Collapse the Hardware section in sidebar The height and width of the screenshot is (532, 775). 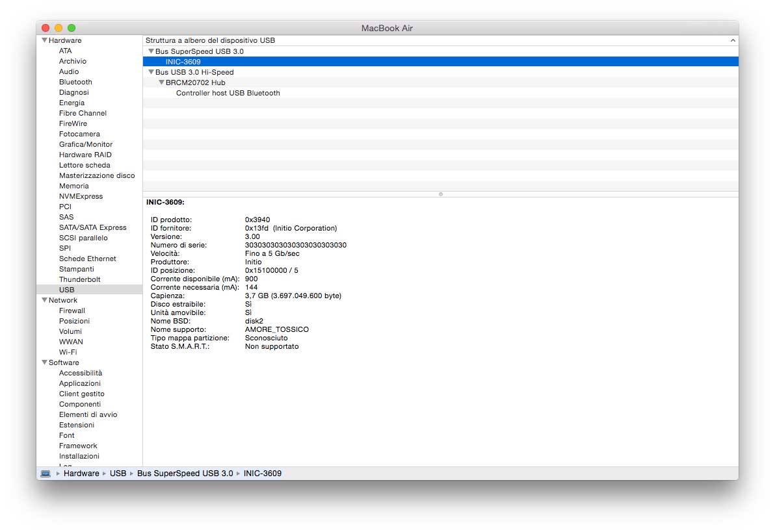(x=44, y=40)
